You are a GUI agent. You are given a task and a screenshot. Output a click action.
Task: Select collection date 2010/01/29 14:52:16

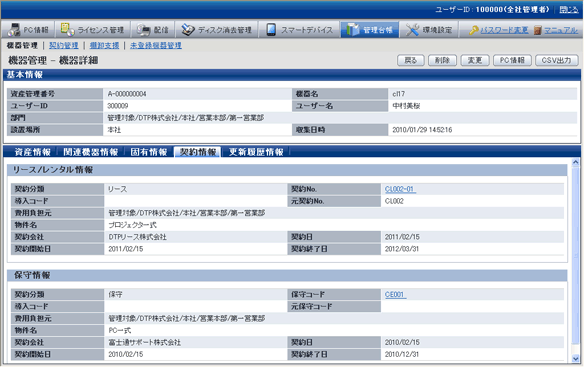pos(422,130)
